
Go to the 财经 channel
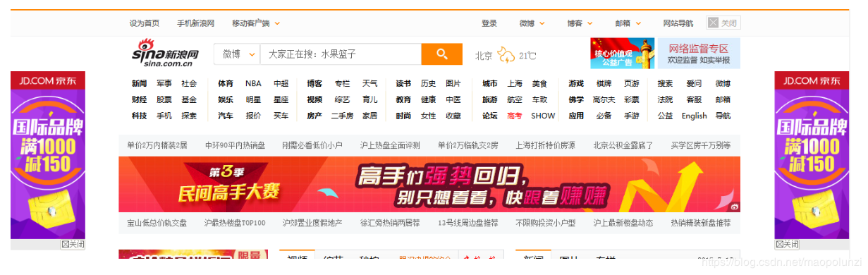(x=139, y=99)
